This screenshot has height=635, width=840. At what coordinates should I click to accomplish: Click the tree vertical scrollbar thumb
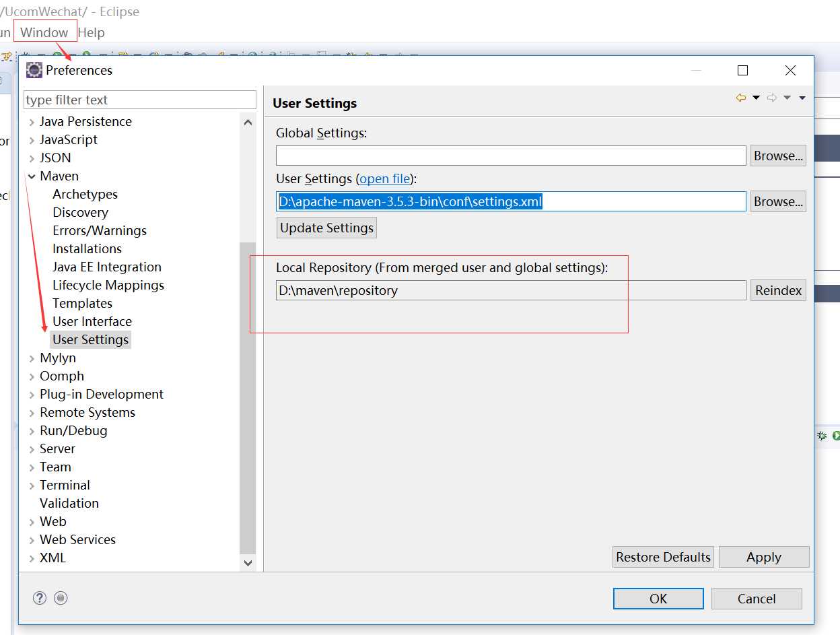[x=248, y=397]
